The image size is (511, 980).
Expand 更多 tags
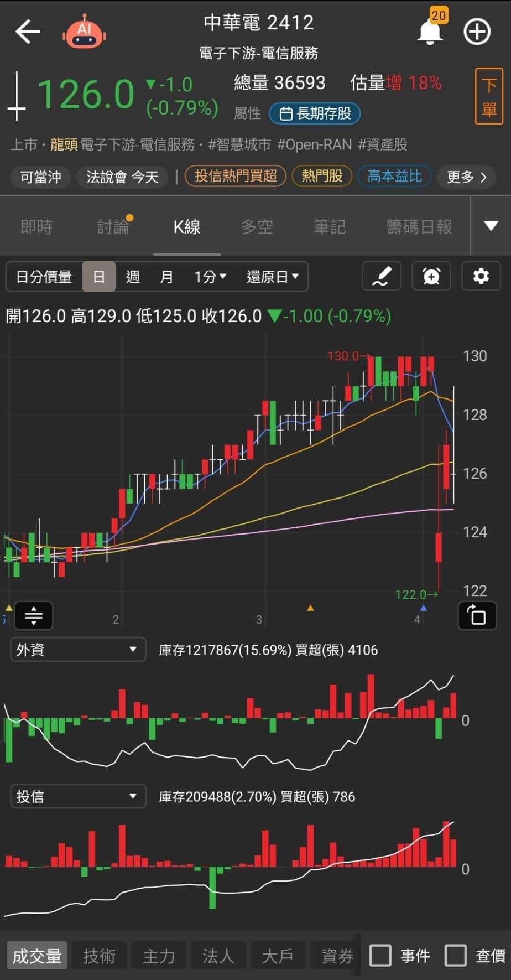[466, 177]
